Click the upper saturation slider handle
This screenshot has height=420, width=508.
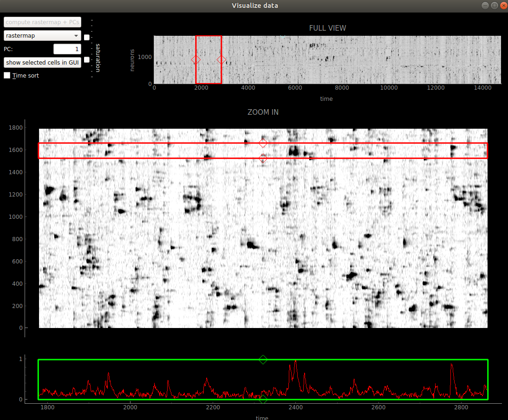click(x=87, y=37)
